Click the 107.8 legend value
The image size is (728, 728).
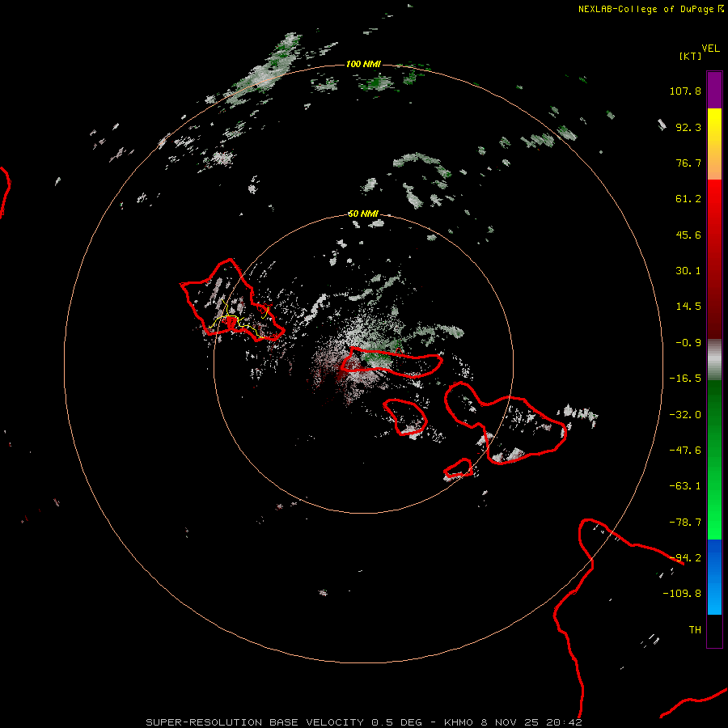coord(685,91)
